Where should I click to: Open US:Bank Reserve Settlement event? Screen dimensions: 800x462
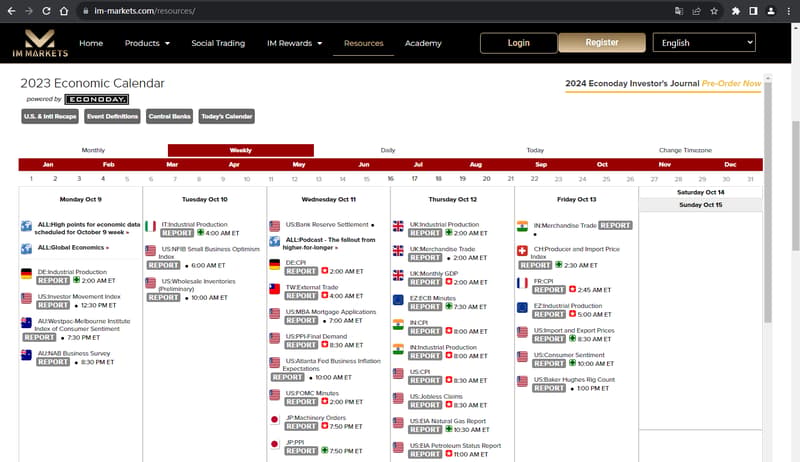click(x=327, y=224)
